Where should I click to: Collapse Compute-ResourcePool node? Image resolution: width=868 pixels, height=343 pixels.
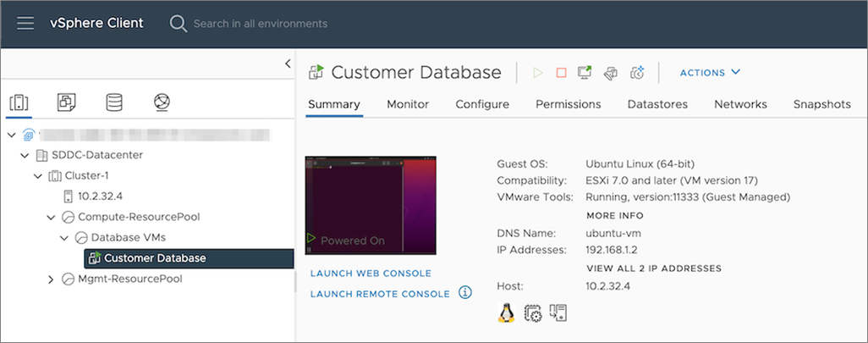pos(51,217)
